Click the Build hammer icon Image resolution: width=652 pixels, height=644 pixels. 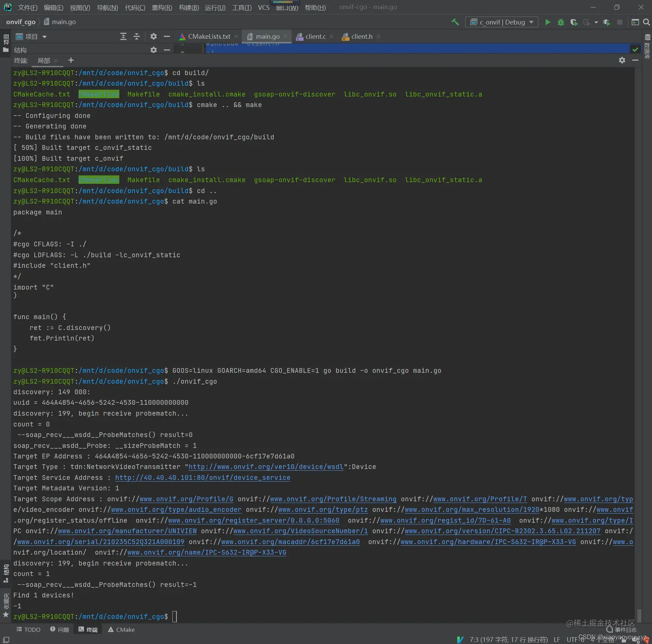455,22
